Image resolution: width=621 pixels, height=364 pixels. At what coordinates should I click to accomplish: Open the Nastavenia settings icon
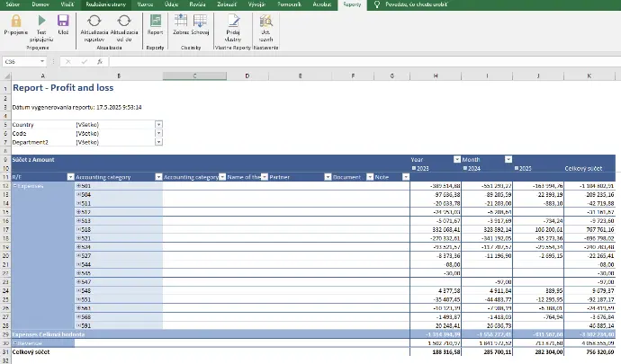coord(265,21)
